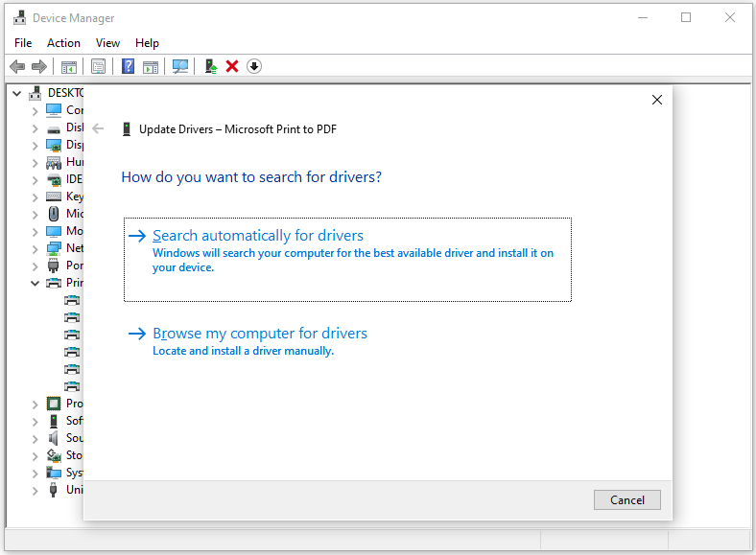Expand the Keyboards category chevron
This screenshot has height=555, width=756.
tap(35, 197)
